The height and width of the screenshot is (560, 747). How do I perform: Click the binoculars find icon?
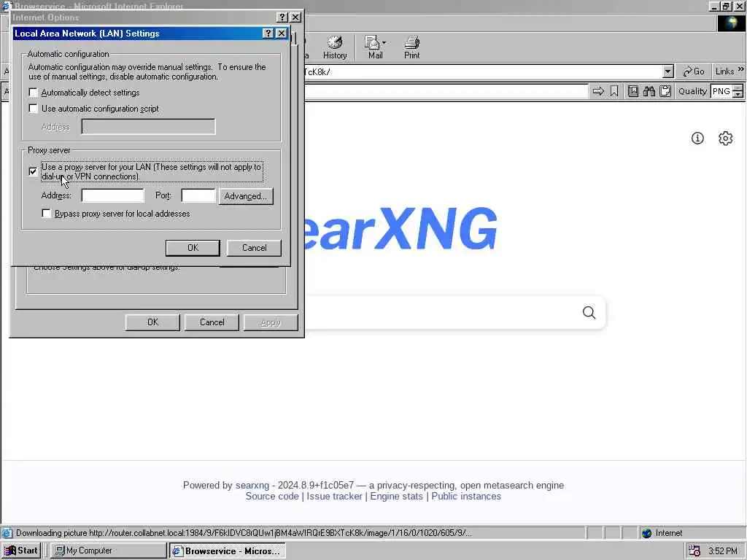coord(649,91)
